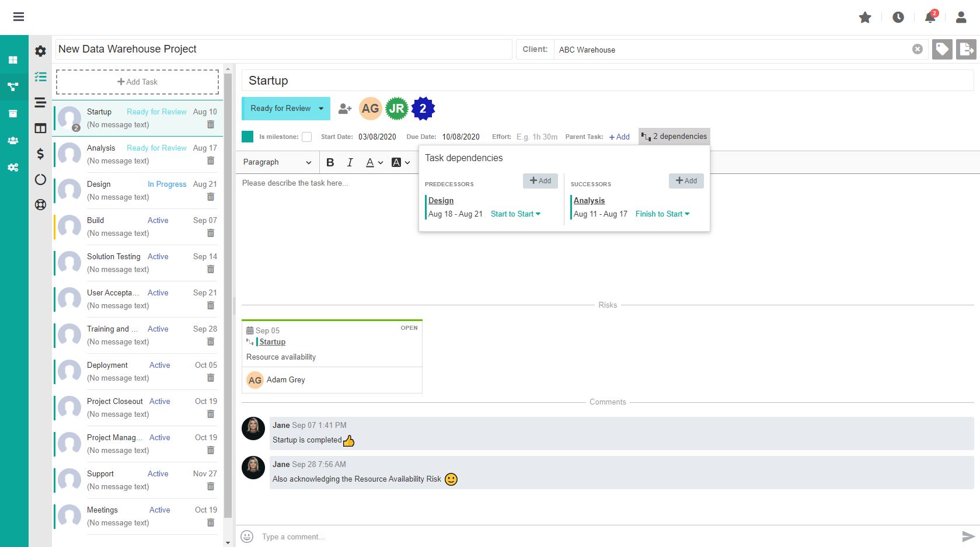Change the Start to Start dependency type

(515, 214)
